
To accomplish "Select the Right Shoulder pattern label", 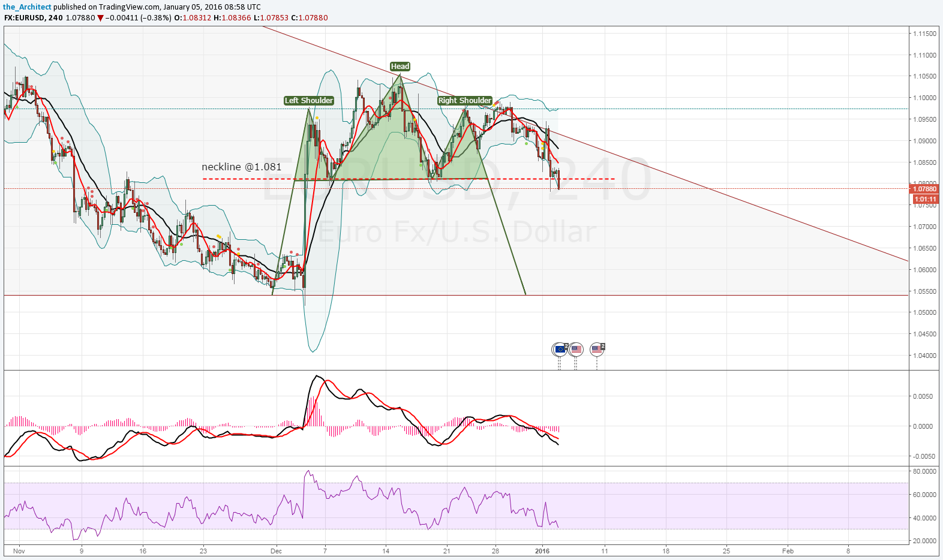I will pyautogui.click(x=465, y=101).
